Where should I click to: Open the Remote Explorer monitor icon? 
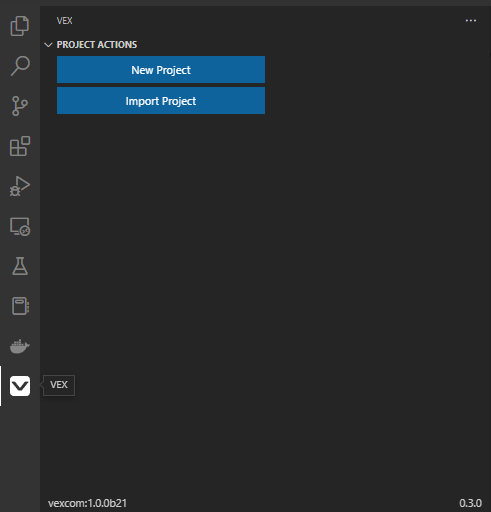[20, 226]
